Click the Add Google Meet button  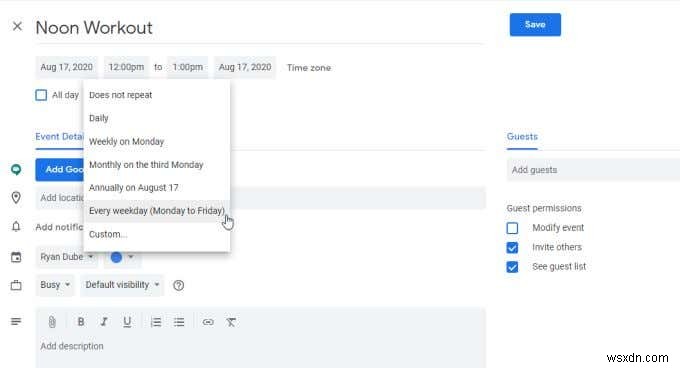pyautogui.click(x=60, y=169)
